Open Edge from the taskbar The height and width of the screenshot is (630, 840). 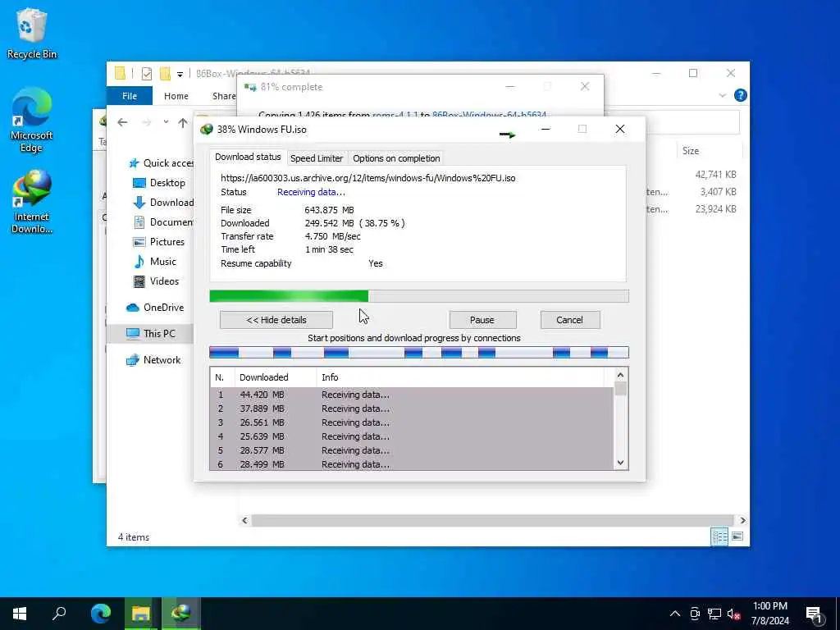click(101, 614)
